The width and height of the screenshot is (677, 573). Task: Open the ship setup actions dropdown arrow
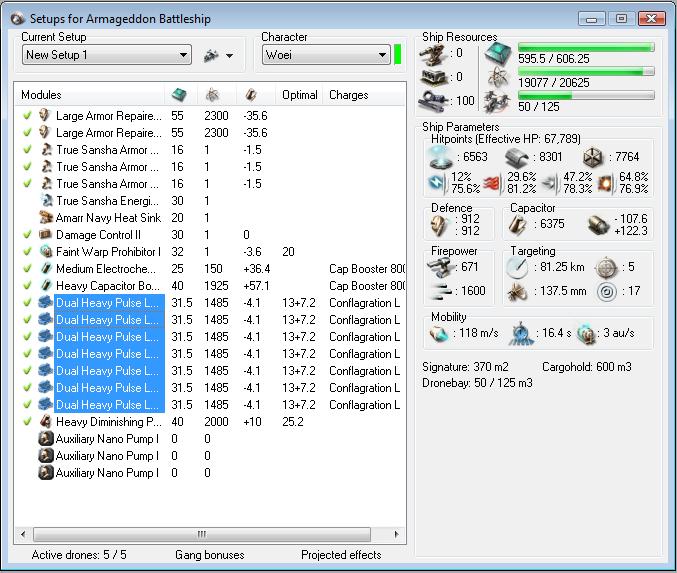(x=229, y=56)
